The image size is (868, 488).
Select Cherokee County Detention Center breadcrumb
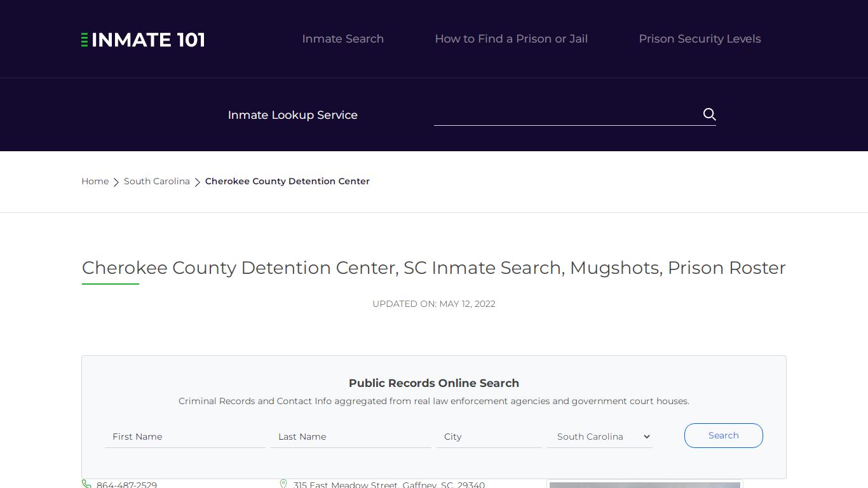(x=287, y=181)
